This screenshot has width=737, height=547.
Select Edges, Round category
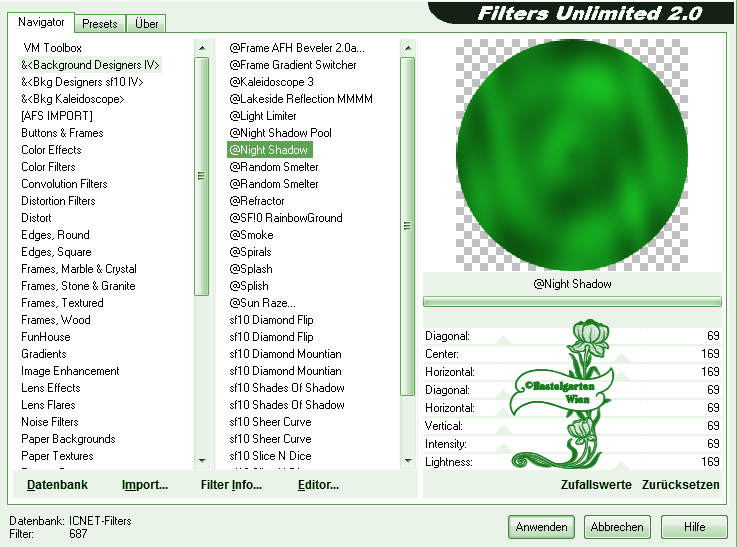point(55,235)
